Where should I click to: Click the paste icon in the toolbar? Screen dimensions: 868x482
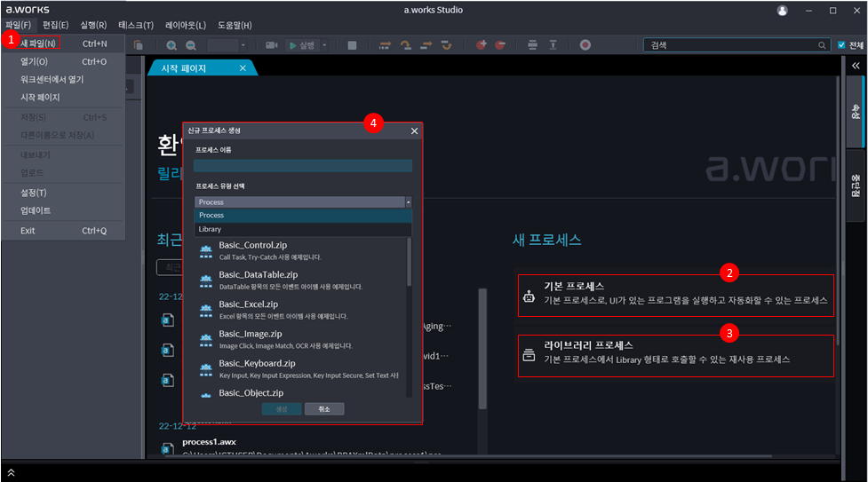[139, 45]
